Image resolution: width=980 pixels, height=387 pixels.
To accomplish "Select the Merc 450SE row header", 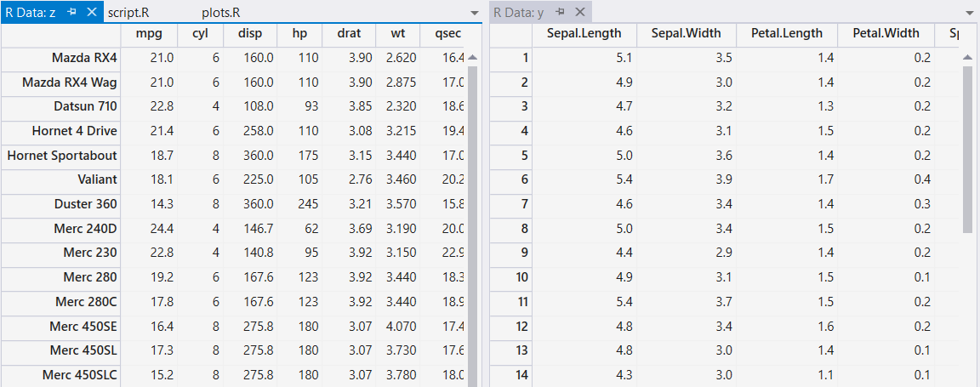I will [61, 326].
